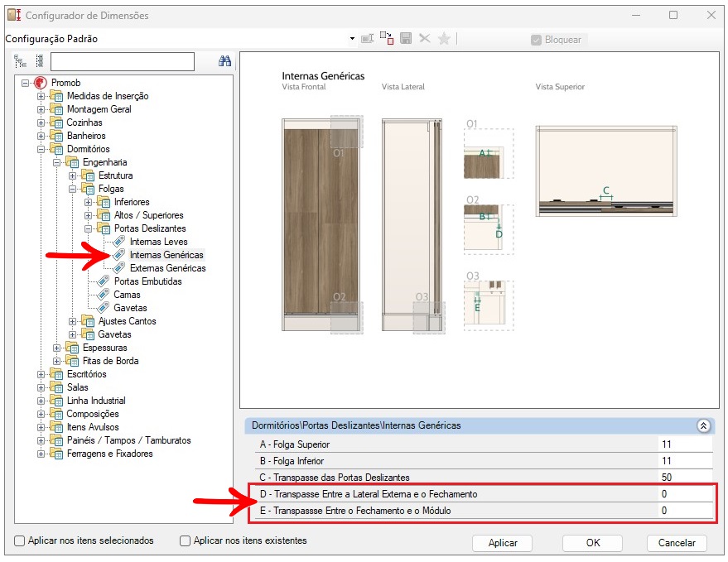Check 'Aplicar nos itens existentes' option

pos(186,540)
